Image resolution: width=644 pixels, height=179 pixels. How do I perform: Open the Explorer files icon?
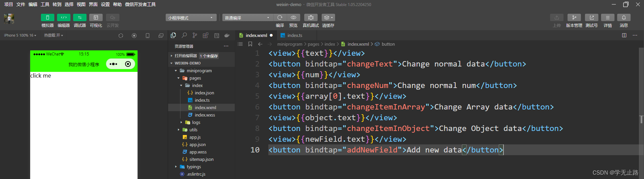click(173, 35)
